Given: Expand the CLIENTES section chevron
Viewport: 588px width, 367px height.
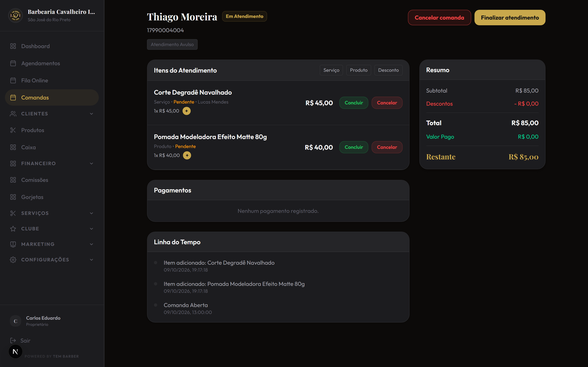Looking at the screenshot, I should click(91, 114).
